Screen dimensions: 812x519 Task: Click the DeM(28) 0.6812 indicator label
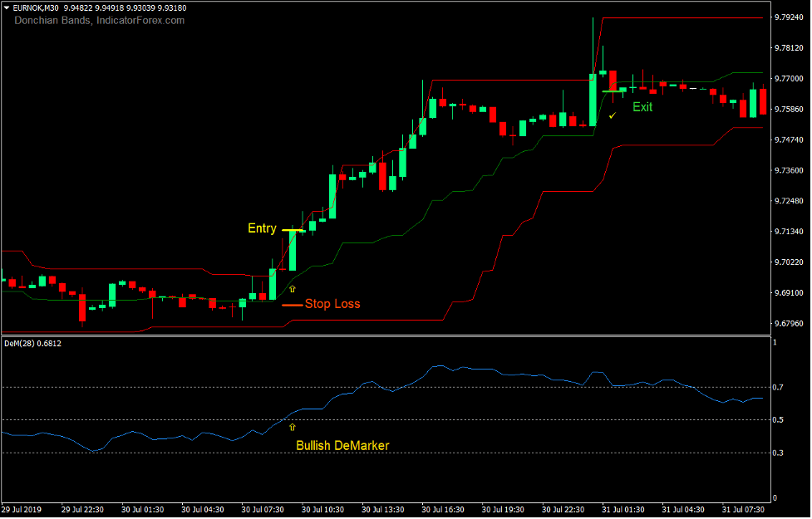[x=32, y=343]
